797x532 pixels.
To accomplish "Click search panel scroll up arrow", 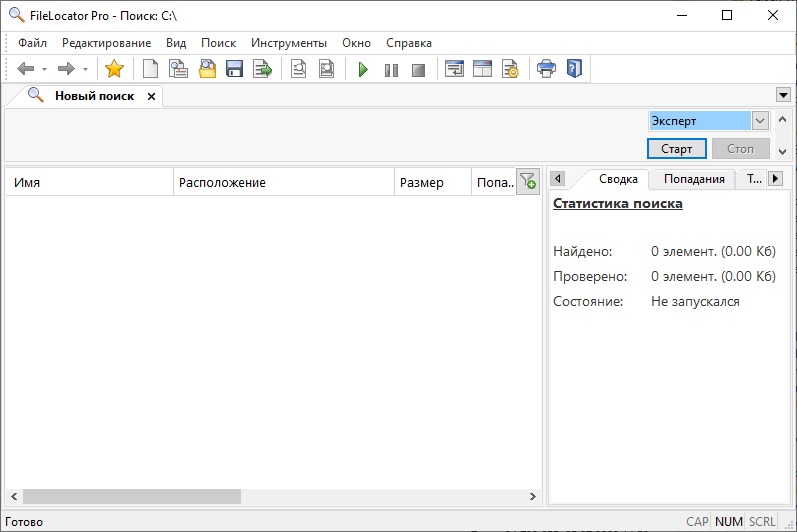I will click(782, 120).
